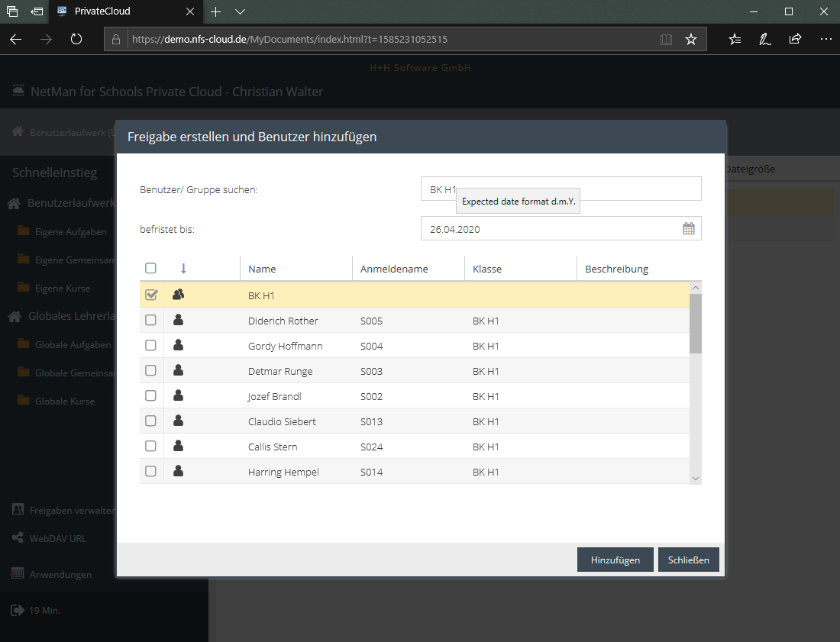This screenshot has width=840, height=642.
Task: Click the BK H1 group icon
Action: tap(179, 295)
